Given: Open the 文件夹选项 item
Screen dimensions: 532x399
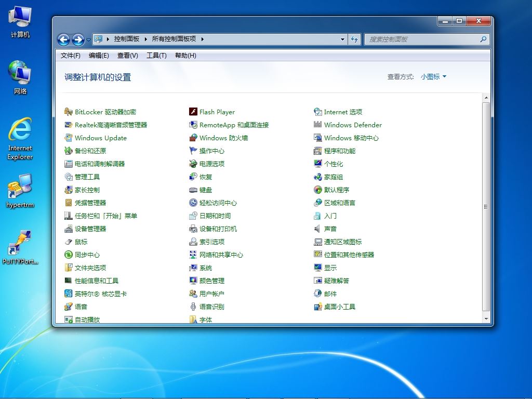Looking at the screenshot, I should tap(90, 268).
